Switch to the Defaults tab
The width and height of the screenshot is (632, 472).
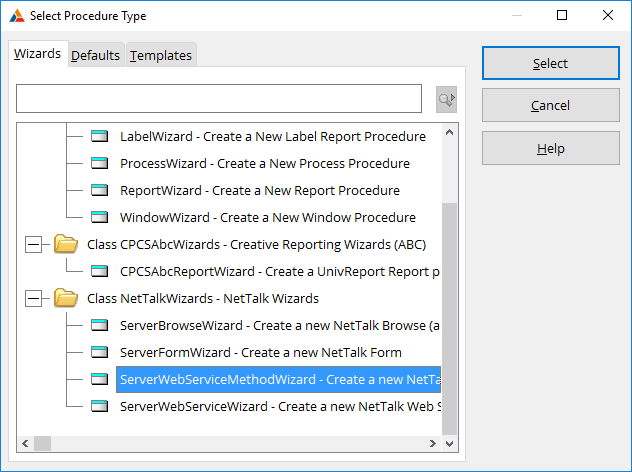(x=95, y=56)
